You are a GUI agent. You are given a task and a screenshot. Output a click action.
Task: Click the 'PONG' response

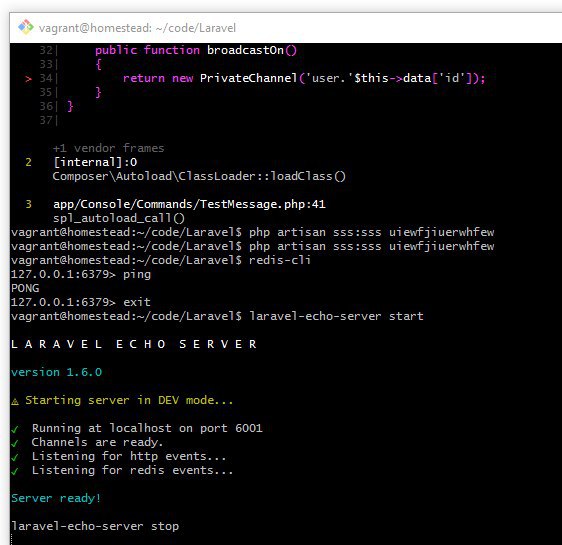click(25, 288)
